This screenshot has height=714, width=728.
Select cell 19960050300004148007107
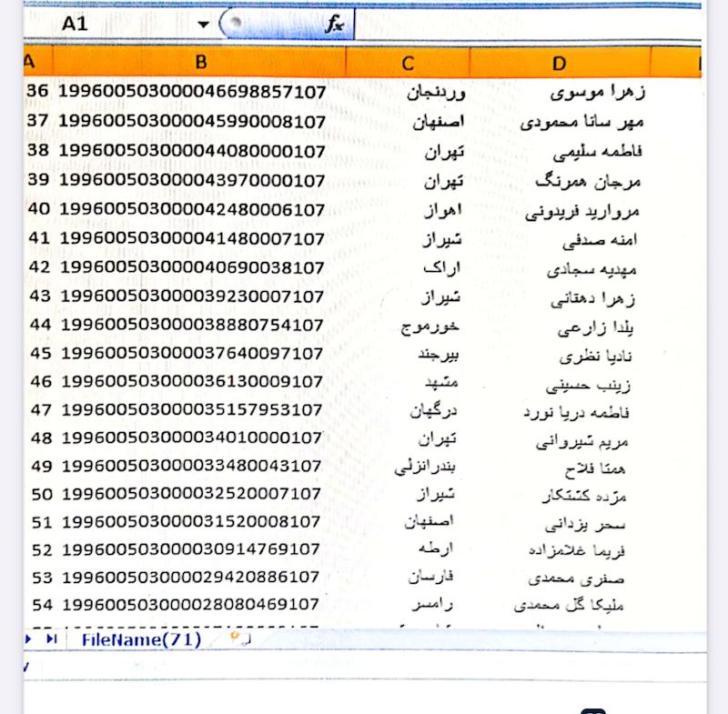point(192,239)
